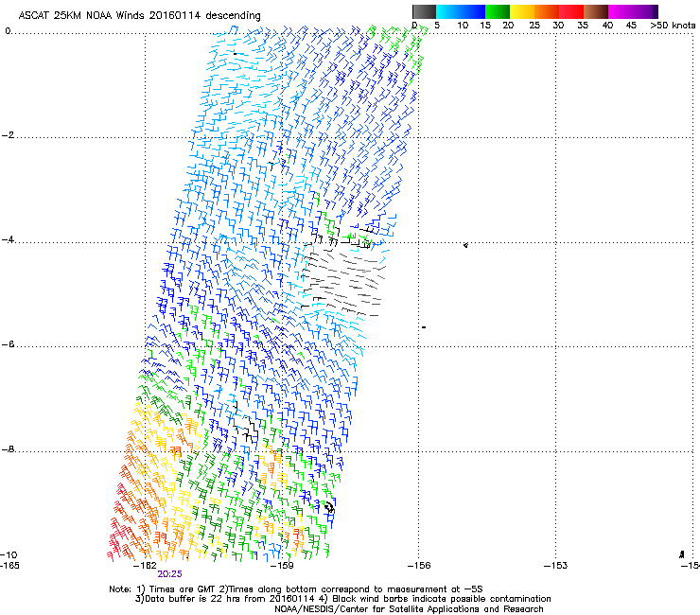This screenshot has width=700, height=615.
Task: Click the yellow 20-25 knots legend swatch
Action: pos(522,11)
